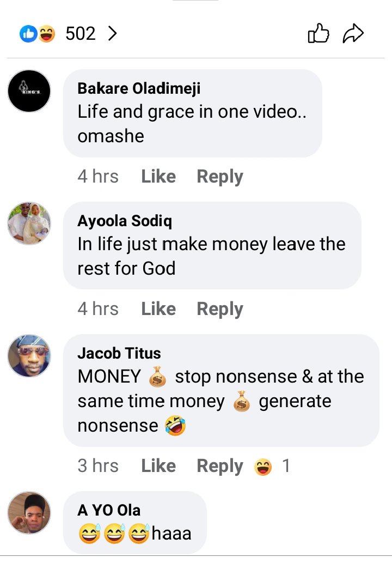Open Jacob Titus's profile picture
This screenshot has width=392, height=563.
[x=29, y=356]
